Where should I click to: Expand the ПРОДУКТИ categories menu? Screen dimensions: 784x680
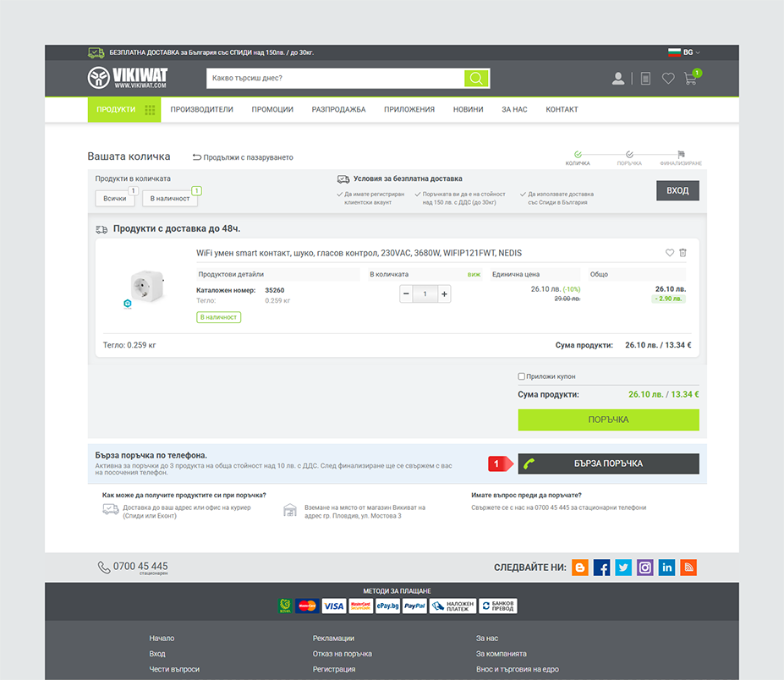pos(123,109)
